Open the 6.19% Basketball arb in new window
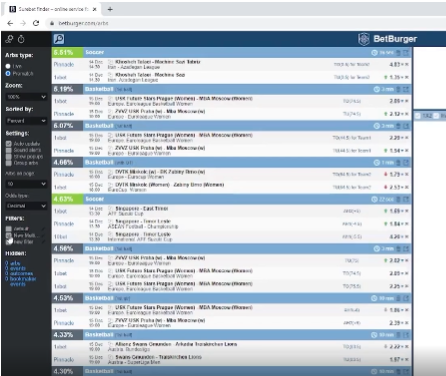446x376 pixels. tap(406, 89)
